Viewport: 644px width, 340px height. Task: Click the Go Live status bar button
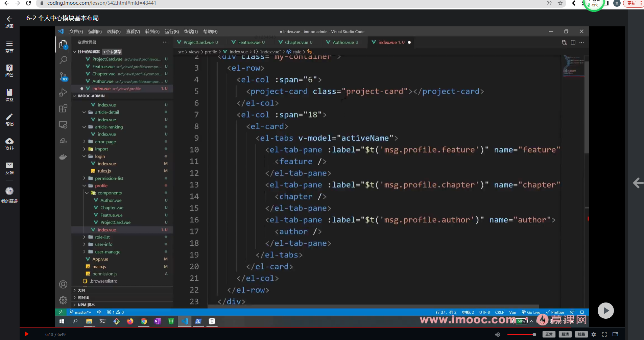[531, 312]
